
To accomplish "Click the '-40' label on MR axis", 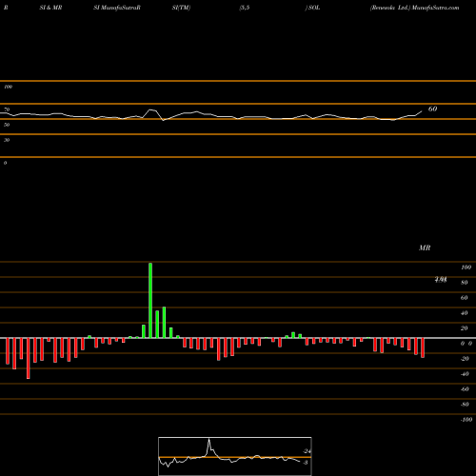I will (465, 374).
